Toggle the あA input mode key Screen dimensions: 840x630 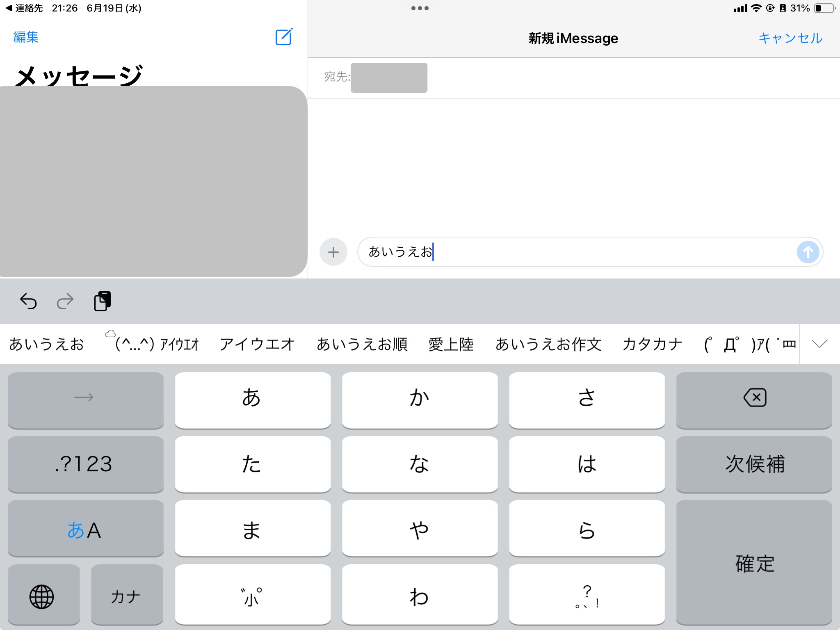[85, 530]
